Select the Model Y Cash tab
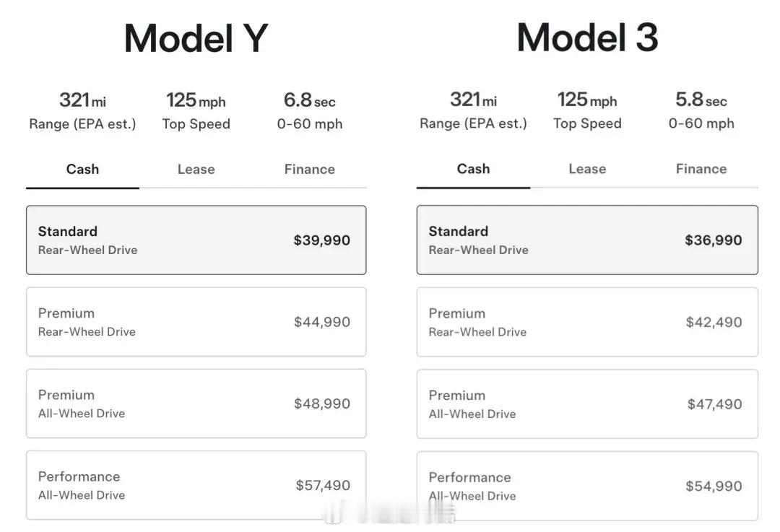This screenshot has width=780, height=532. coord(82,170)
